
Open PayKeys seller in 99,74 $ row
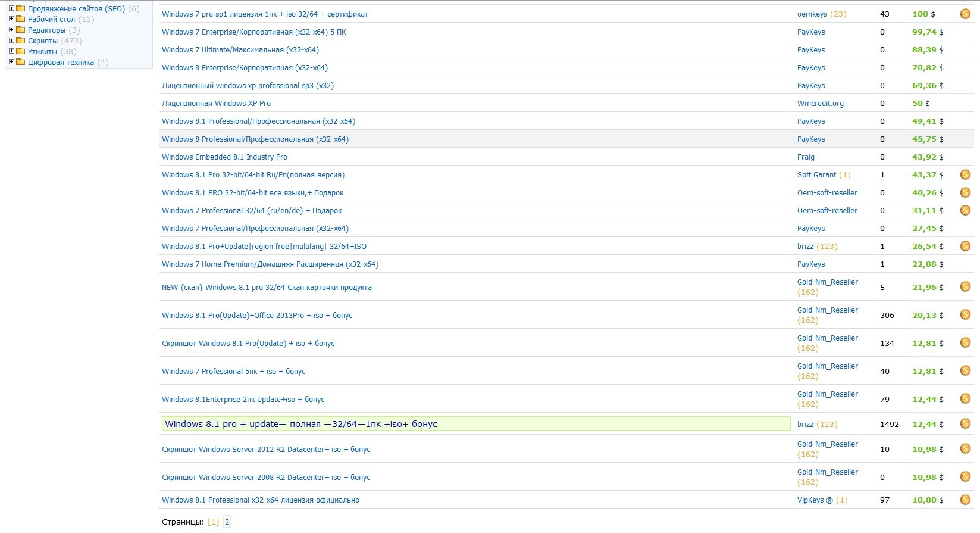tap(811, 32)
